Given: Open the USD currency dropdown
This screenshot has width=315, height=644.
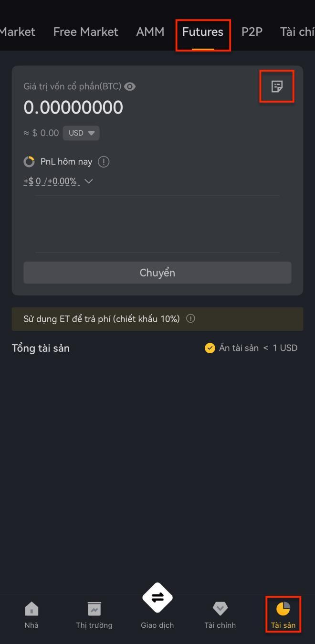Looking at the screenshot, I should (x=81, y=133).
